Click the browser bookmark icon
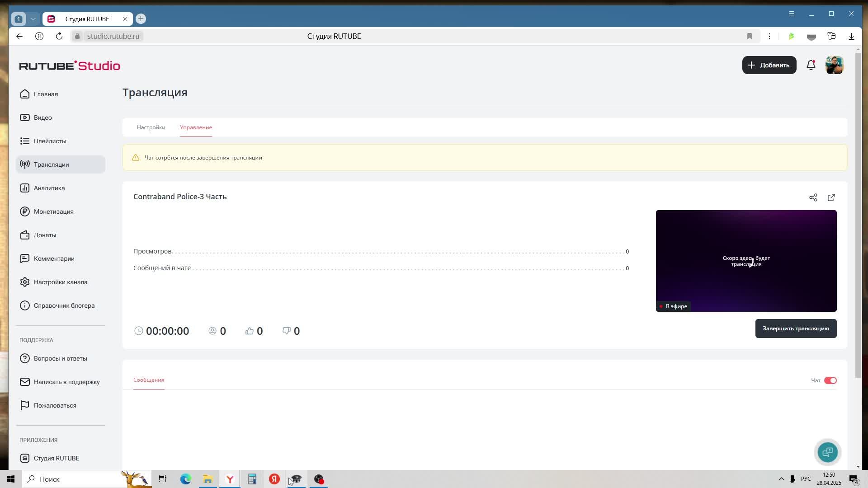This screenshot has height=488, width=868. click(x=749, y=36)
